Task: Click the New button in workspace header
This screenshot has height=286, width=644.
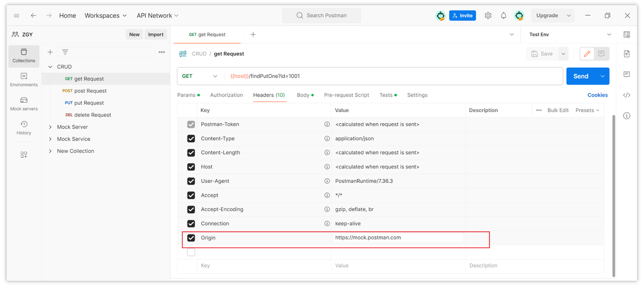Action: [x=134, y=35]
